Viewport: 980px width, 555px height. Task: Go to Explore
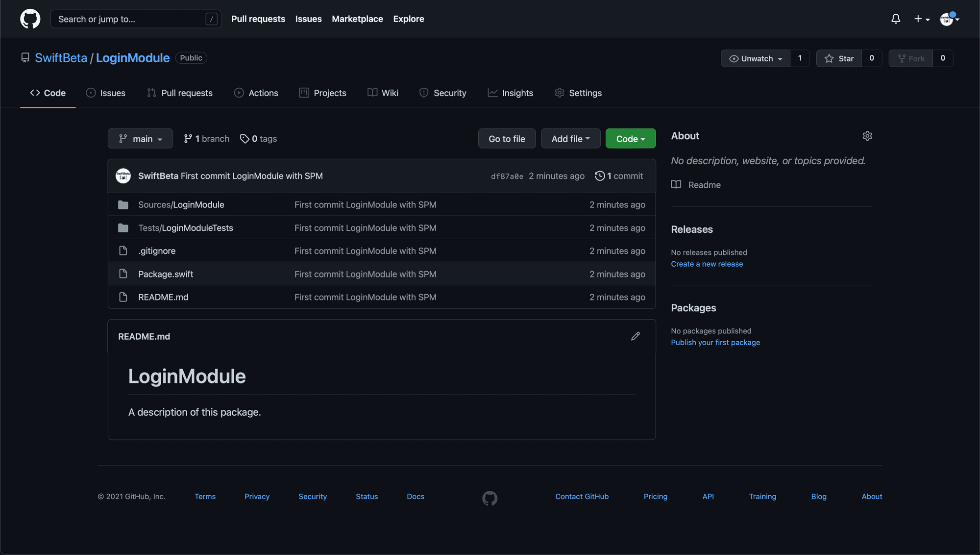[409, 19]
